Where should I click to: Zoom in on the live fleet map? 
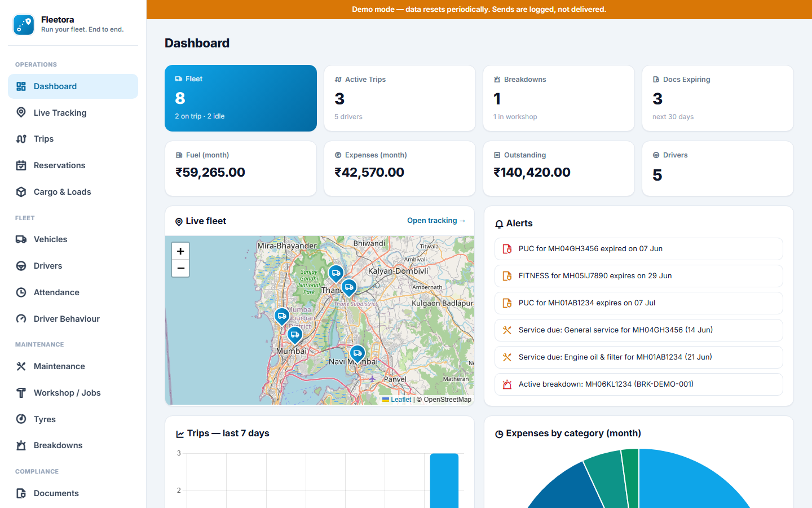180,251
